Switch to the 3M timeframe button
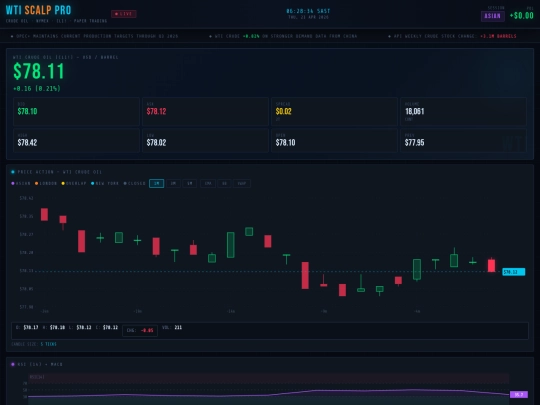The height and width of the screenshot is (405, 540). tap(173, 184)
